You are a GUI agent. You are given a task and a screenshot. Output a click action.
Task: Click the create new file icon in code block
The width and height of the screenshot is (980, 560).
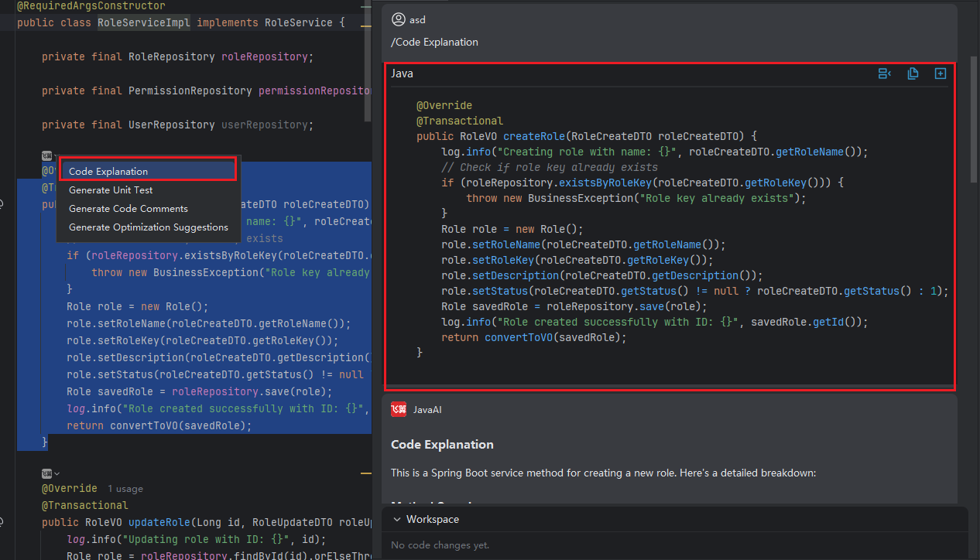click(x=941, y=73)
